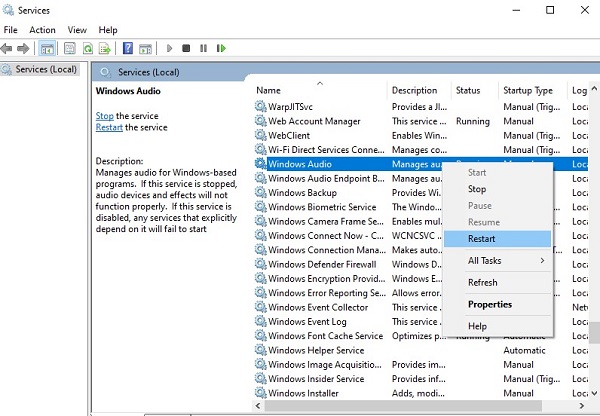This screenshot has height=416, width=600.
Task: Select Windows Insider Service row
Action: click(x=421, y=378)
